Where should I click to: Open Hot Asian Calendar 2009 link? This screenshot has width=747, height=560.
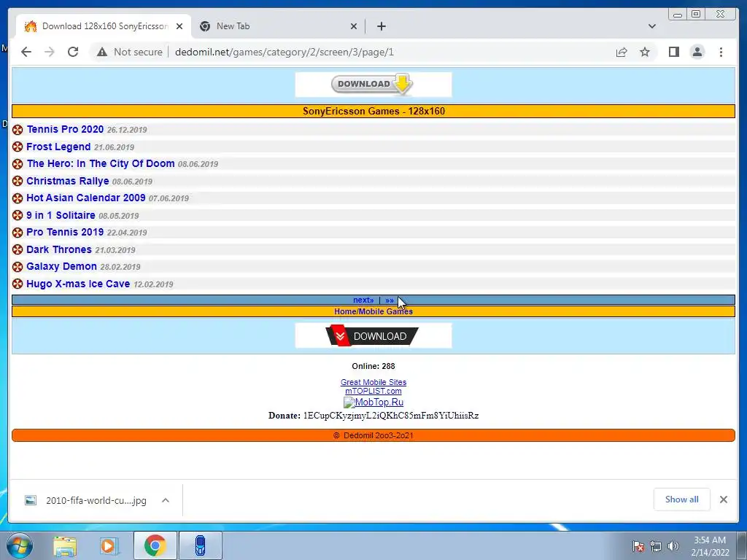[86, 198]
